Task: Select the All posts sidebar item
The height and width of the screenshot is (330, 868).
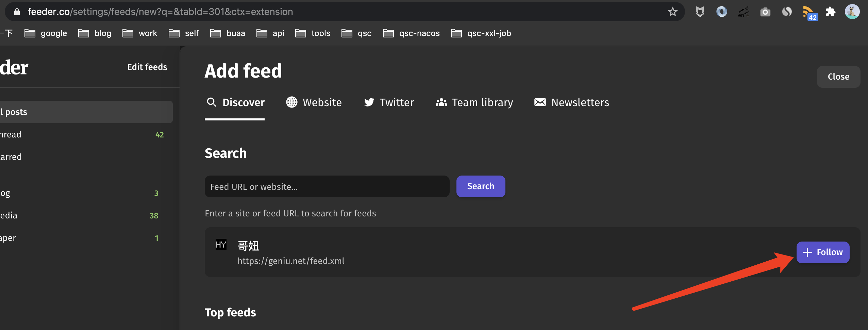Action: (86, 112)
